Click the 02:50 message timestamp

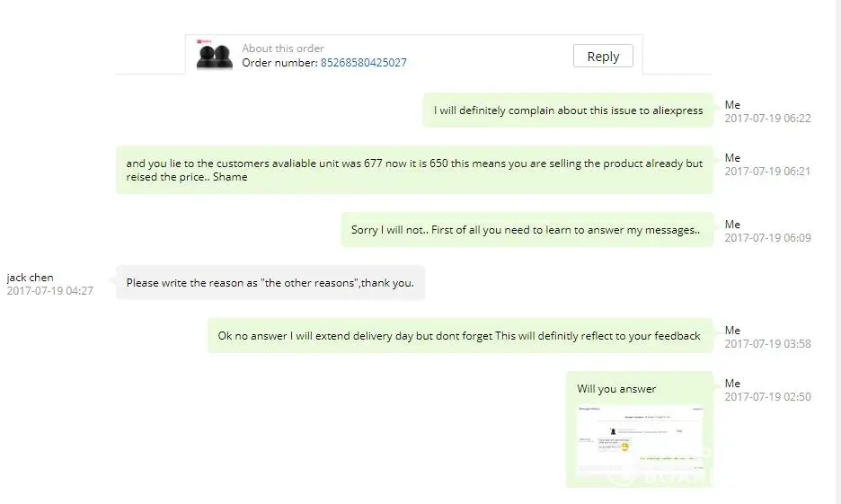click(x=767, y=397)
